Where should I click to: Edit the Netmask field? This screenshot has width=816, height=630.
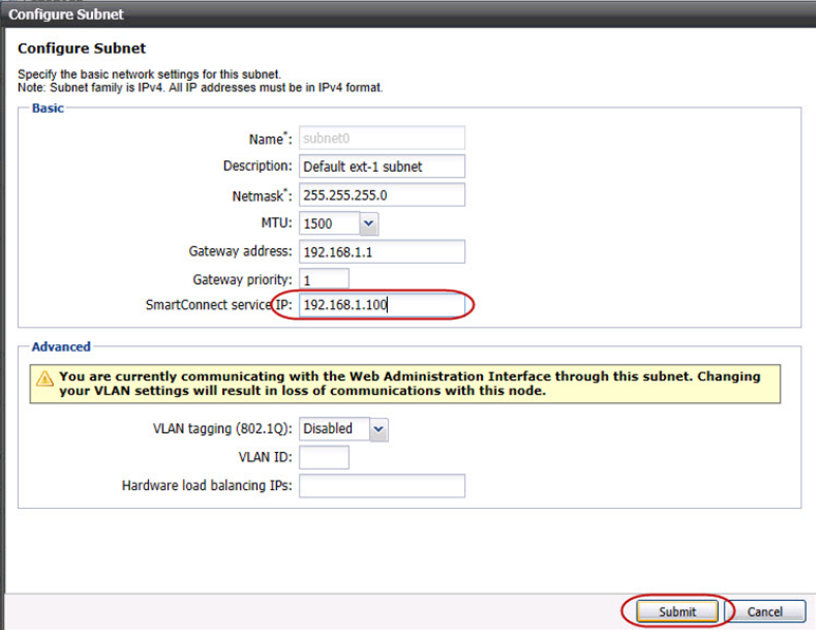coord(382,195)
